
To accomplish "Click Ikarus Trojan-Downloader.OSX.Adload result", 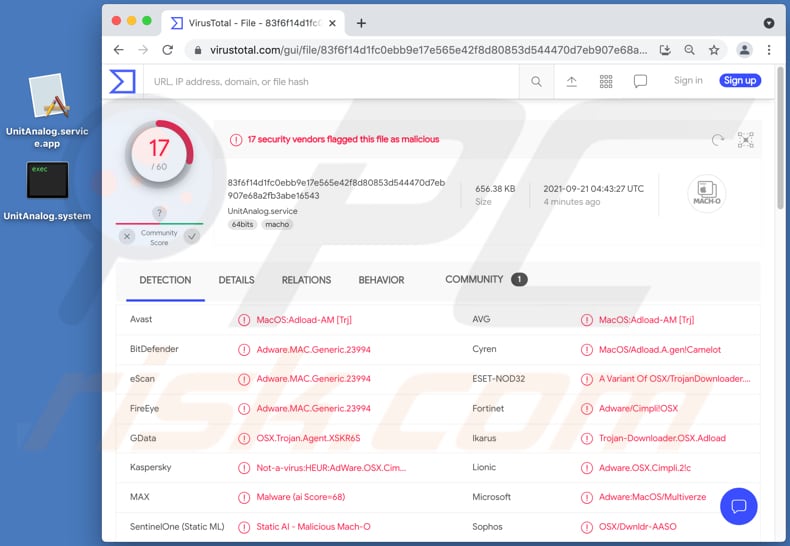I will pyautogui.click(x=662, y=438).
